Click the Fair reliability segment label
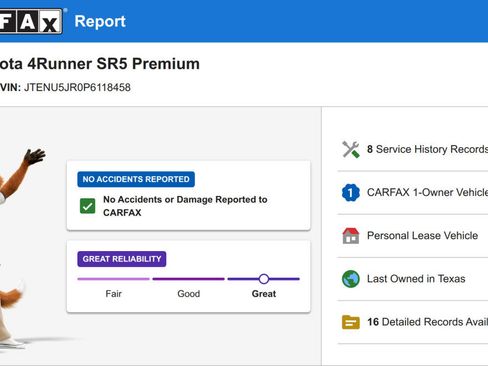Image resolution: width=488 pixels, height=366 pixels. (113, 294)
